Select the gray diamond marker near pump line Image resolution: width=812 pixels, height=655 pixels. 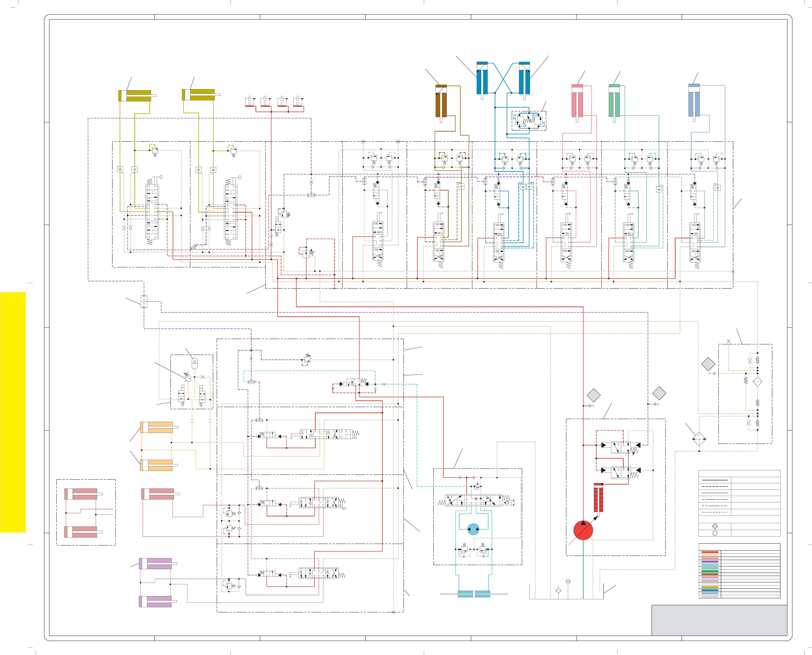click(x=593, y=395)
